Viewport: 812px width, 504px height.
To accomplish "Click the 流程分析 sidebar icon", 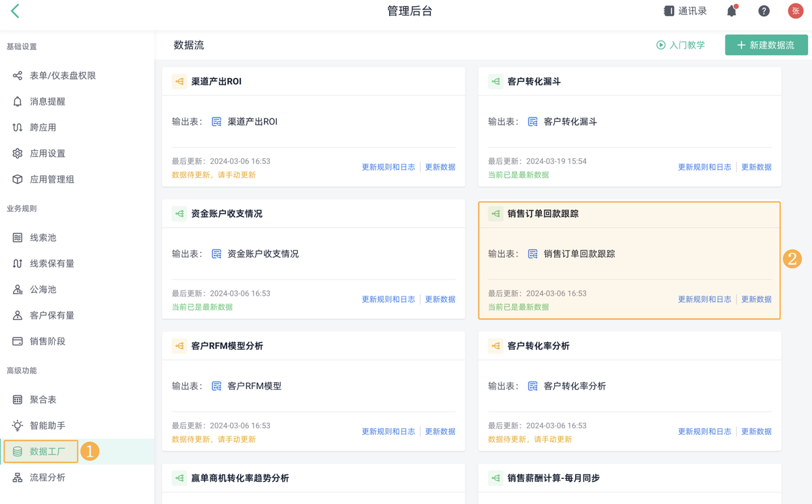I will click(x=18, y=478).
